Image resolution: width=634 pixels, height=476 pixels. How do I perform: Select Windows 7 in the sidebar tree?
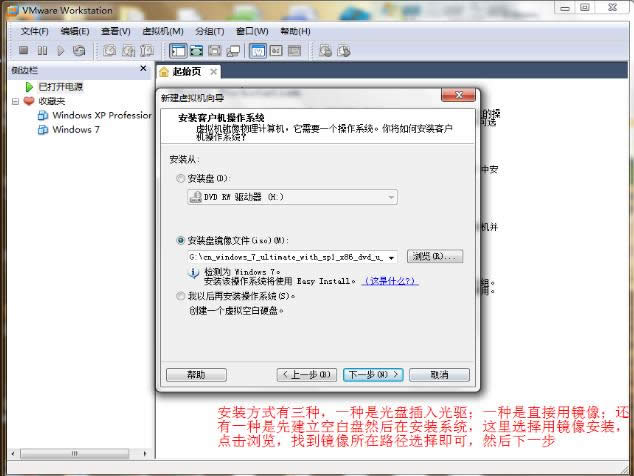pyautogui.click(x=75, y=129)
